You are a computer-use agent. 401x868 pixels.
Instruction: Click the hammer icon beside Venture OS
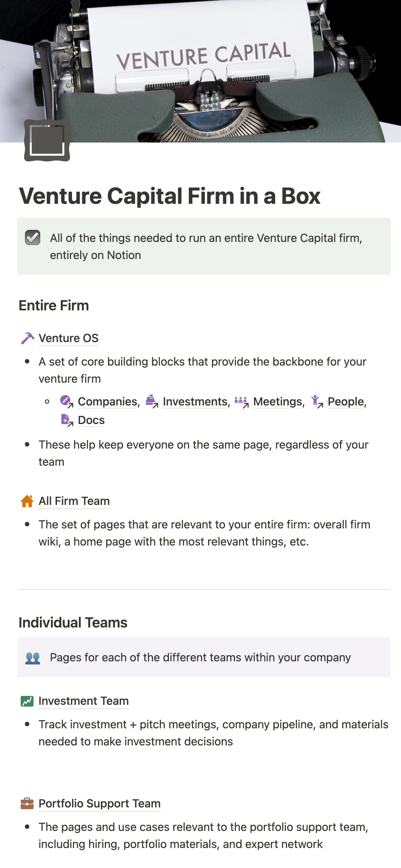(27, 338)
